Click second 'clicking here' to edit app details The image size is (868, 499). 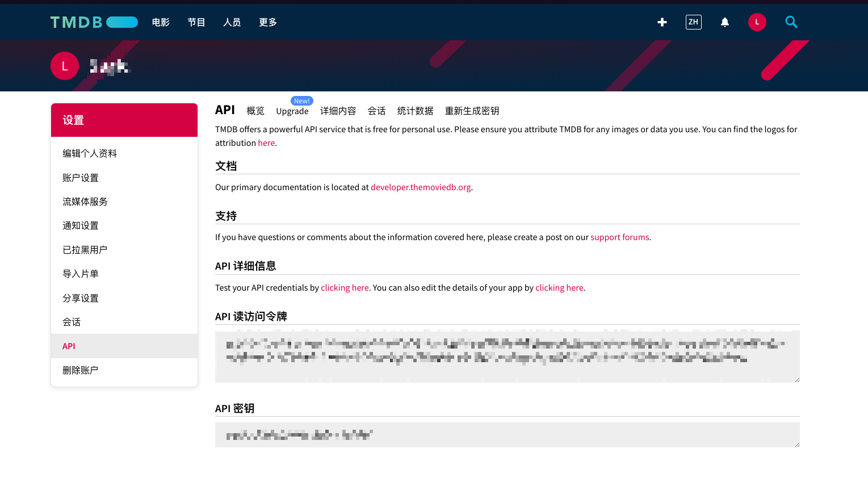[559, 288]
